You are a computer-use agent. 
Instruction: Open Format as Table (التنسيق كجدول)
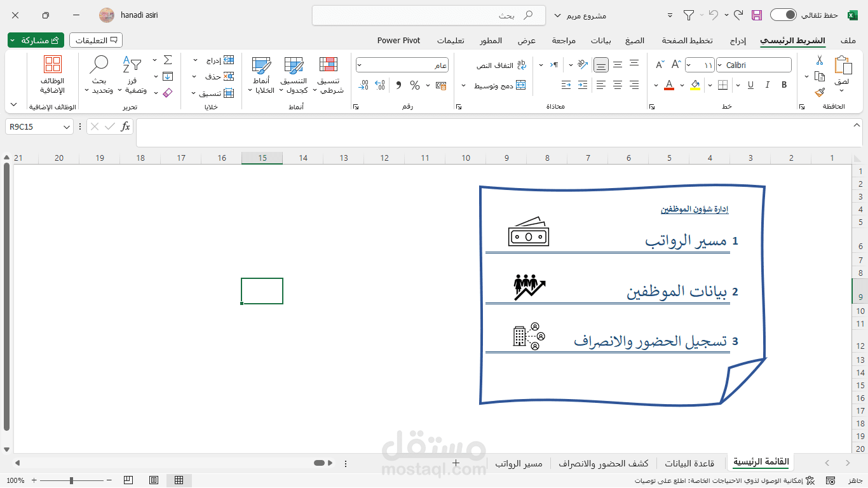click(294, 76)
